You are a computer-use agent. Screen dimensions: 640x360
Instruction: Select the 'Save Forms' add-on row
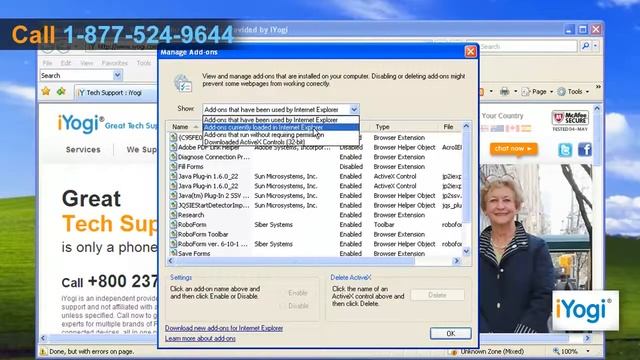click(x=315, y=253)
